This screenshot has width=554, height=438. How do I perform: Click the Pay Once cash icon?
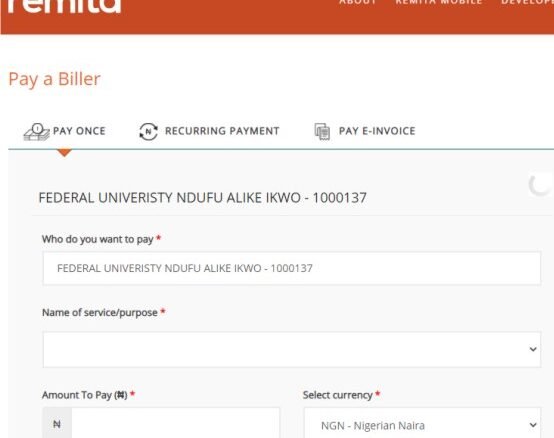tap(37, 131)
